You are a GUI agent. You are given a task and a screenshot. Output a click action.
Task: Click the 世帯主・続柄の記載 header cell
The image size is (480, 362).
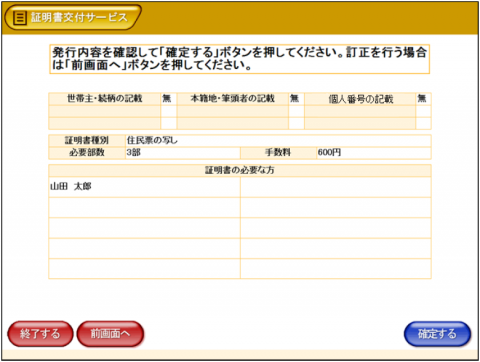click(105, 99)
